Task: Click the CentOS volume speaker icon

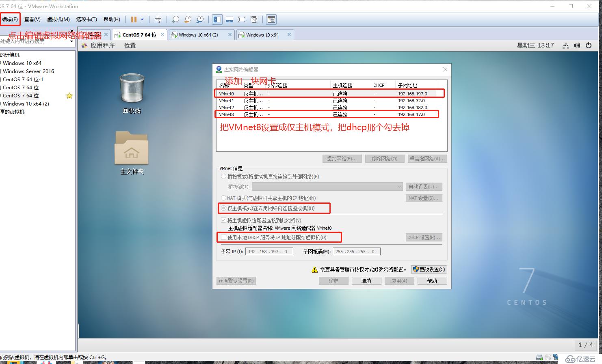Action: coord(577,45)
